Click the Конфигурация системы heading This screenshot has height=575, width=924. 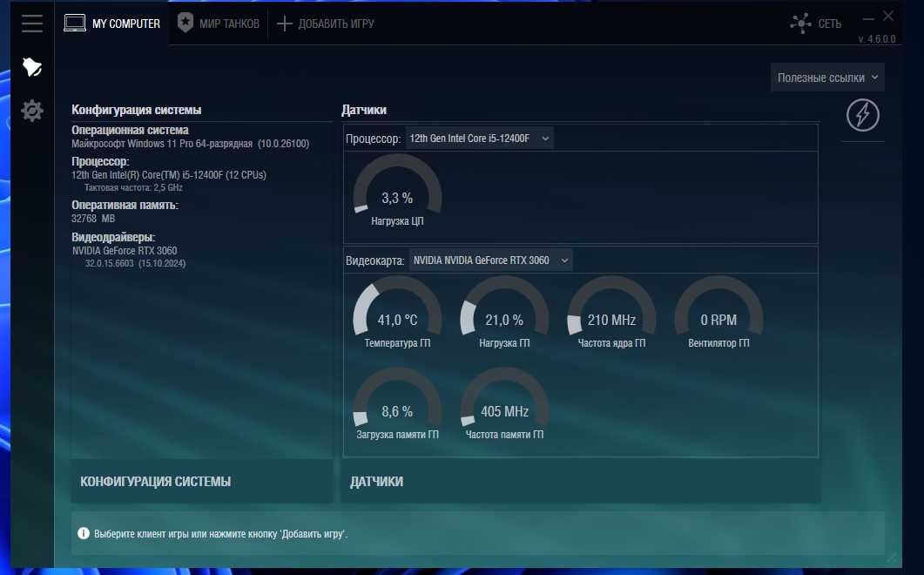click(x=136, y=110)
